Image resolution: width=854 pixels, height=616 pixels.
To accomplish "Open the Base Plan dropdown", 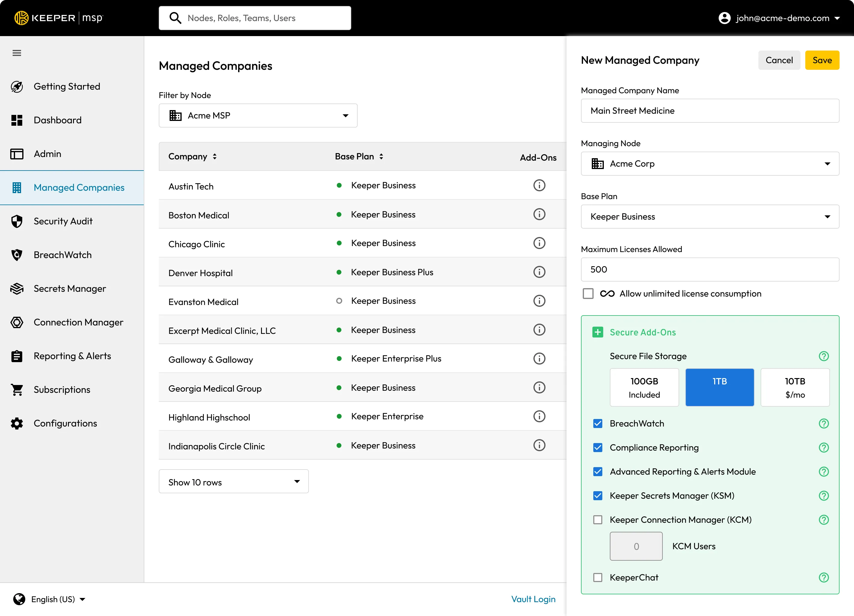I will click(710, 217).
